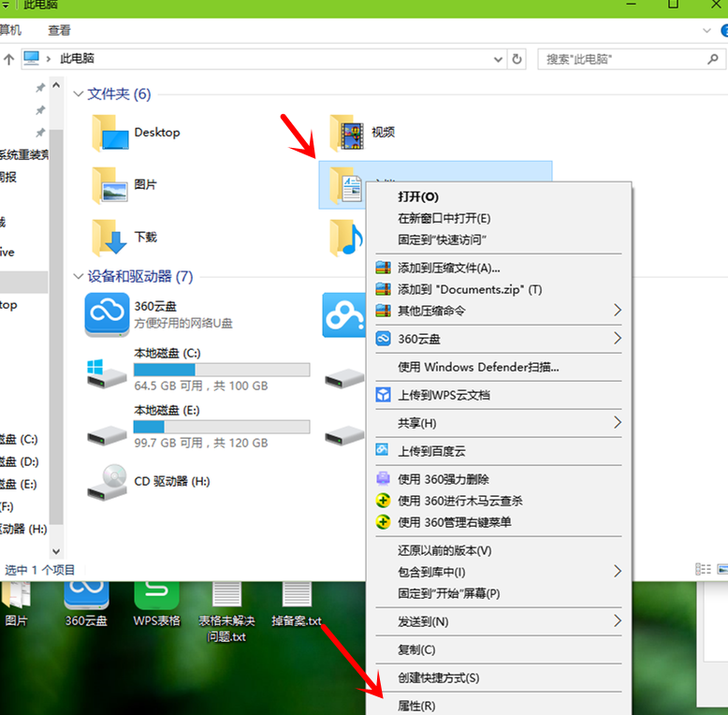Open 本地磁盘 (E:) drive icon
This screenshot has height=715, width=728.
point(107,435)
